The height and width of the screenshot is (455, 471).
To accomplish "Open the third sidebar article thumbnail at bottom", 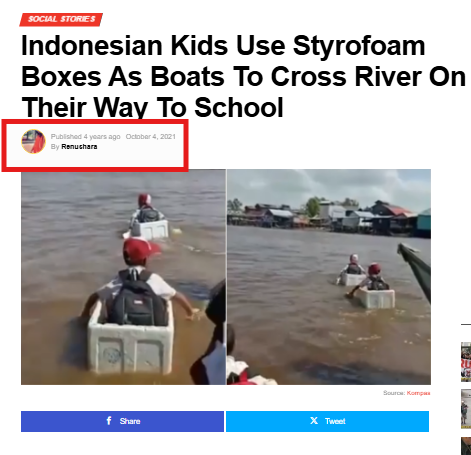I will 466,446.
